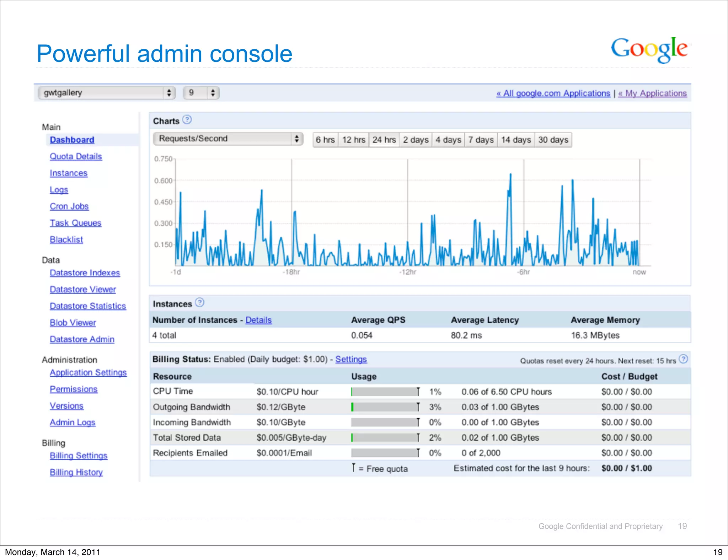This screenshot has width=728, height=560.
Task: Click the Instances help question-mark icon
Action: 200,302
